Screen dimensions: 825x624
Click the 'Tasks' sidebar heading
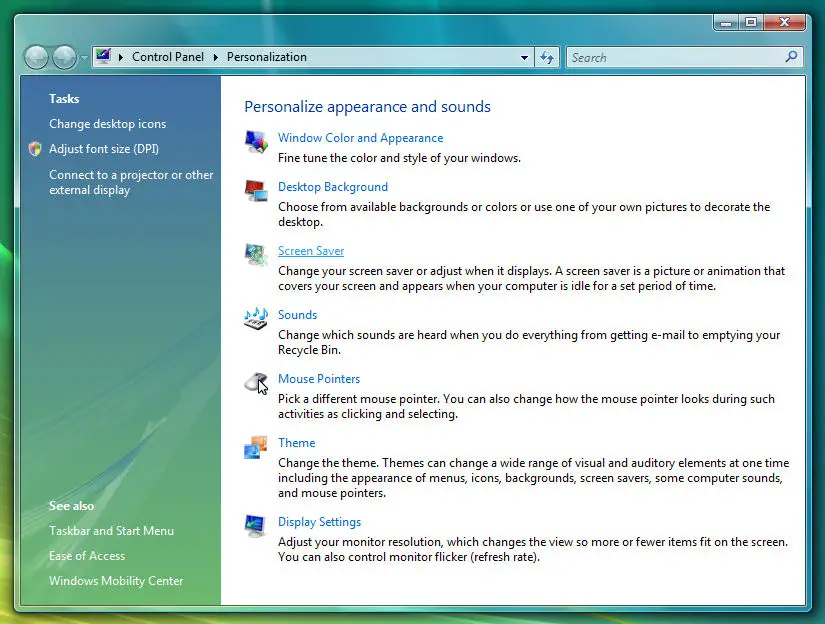[x=64, y=99]
